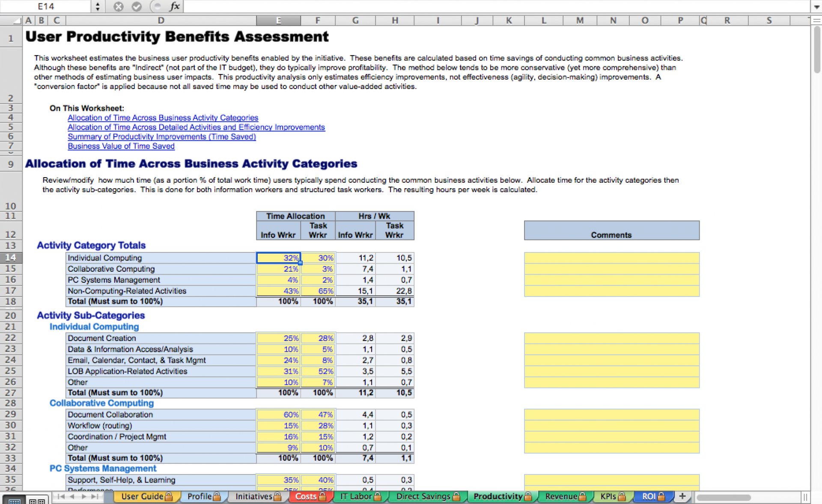This screenshot has width=822, height=504.
Task: Select Support, Self-Help, & Learning Info Wrkr 35%
Action: (x=278, y=480)
